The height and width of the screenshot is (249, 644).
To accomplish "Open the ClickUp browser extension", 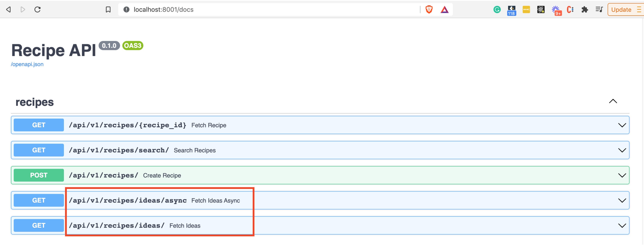I will (571, 9).
